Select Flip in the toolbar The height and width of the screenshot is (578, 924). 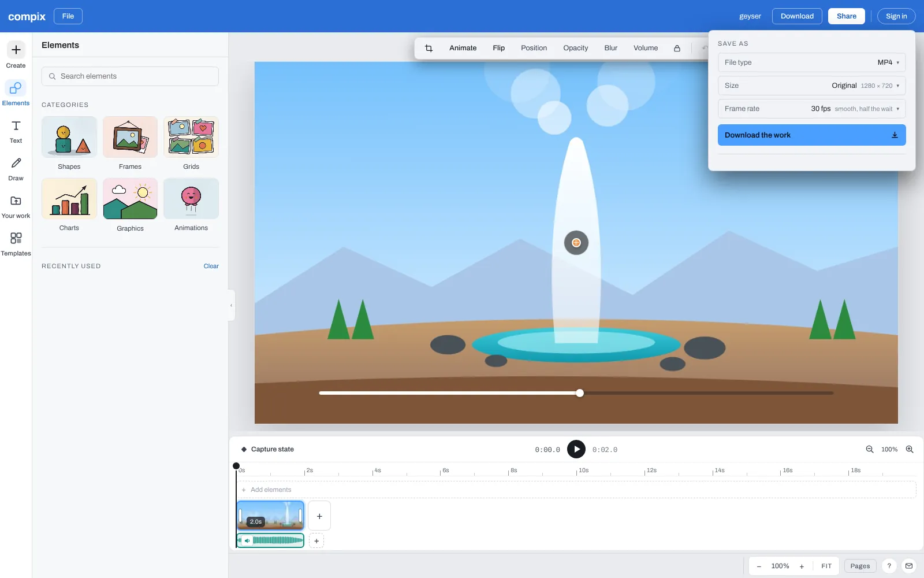(499, 48)
